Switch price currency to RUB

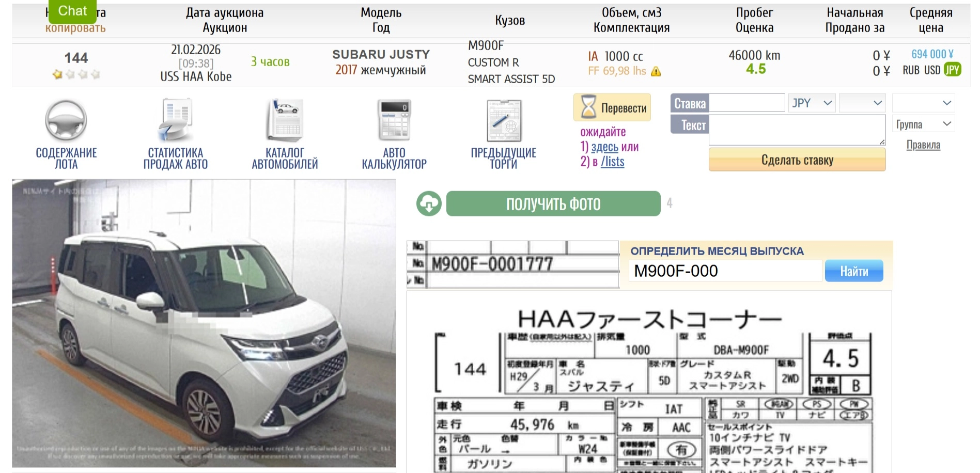coord(911,70)
